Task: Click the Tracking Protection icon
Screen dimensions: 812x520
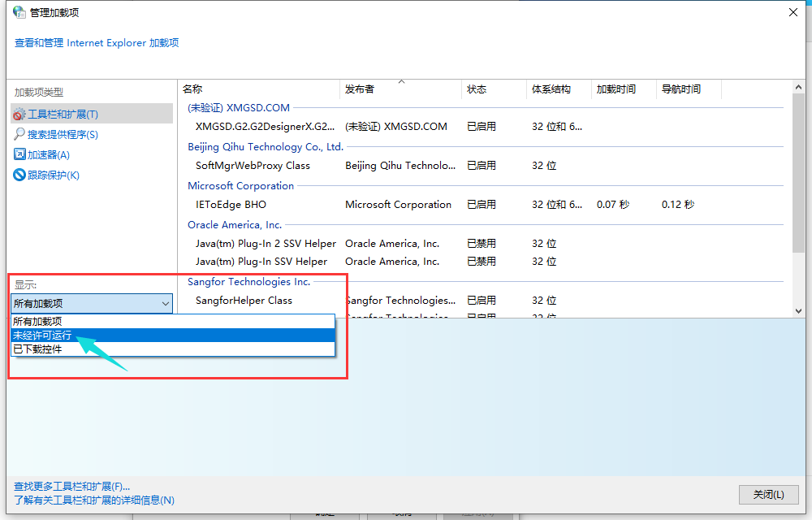Action: [19, 175]
